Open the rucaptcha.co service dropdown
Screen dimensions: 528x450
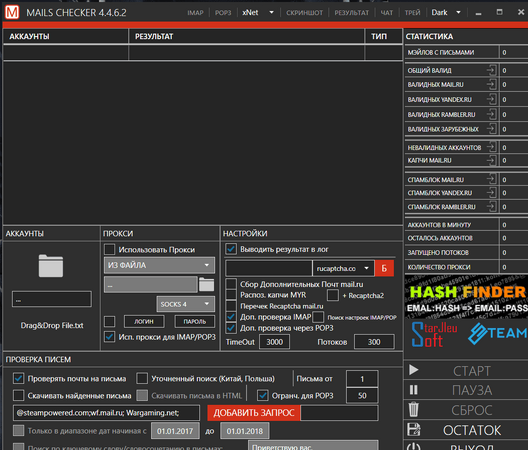coord(343,268)
